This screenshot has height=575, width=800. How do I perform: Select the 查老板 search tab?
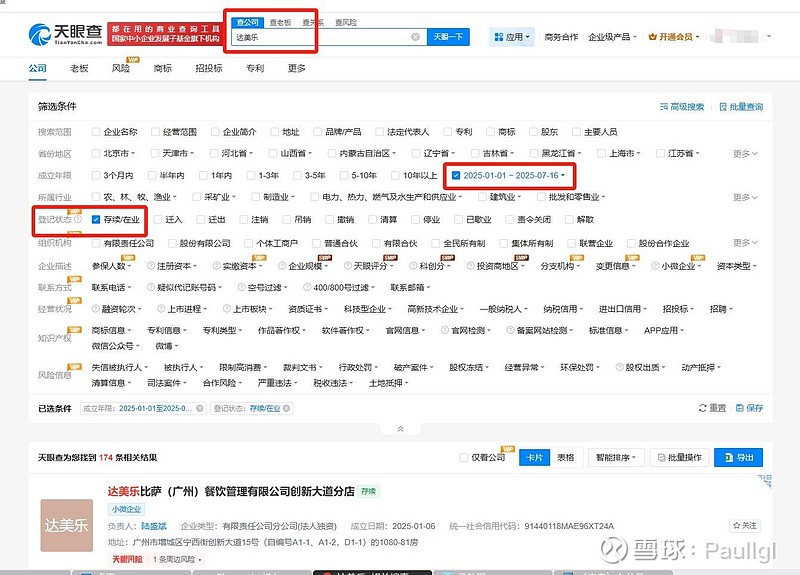pyautogui.click(x=280, y=22)
